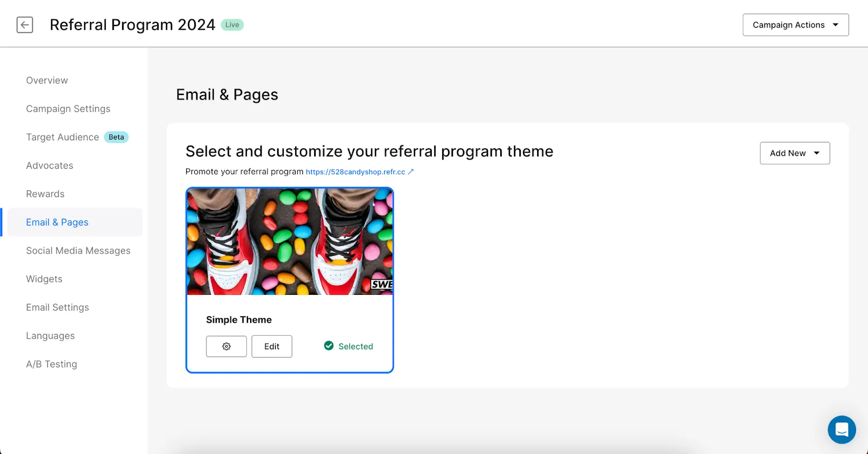
Task: Click the Live status badge
Action: click(x=232, y=25)
